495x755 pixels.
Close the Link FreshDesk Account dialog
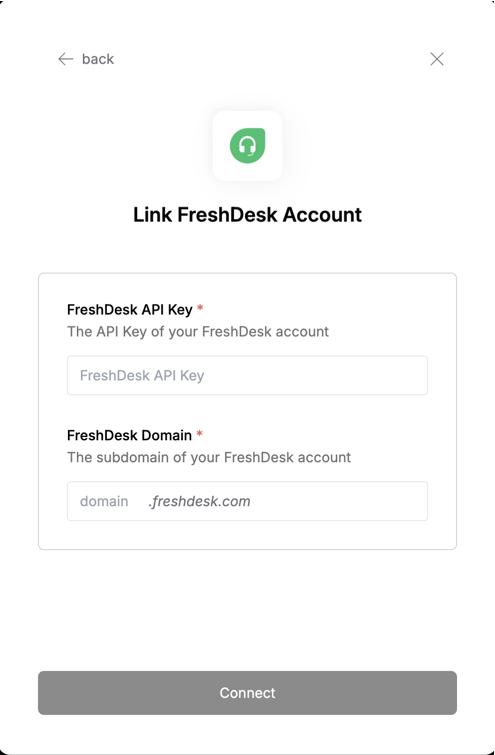437,59
